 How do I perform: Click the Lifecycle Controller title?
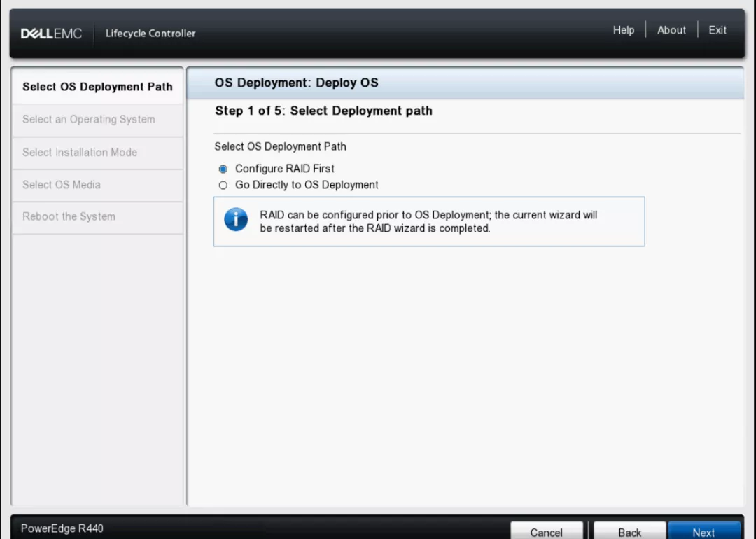tap(150, 34)
